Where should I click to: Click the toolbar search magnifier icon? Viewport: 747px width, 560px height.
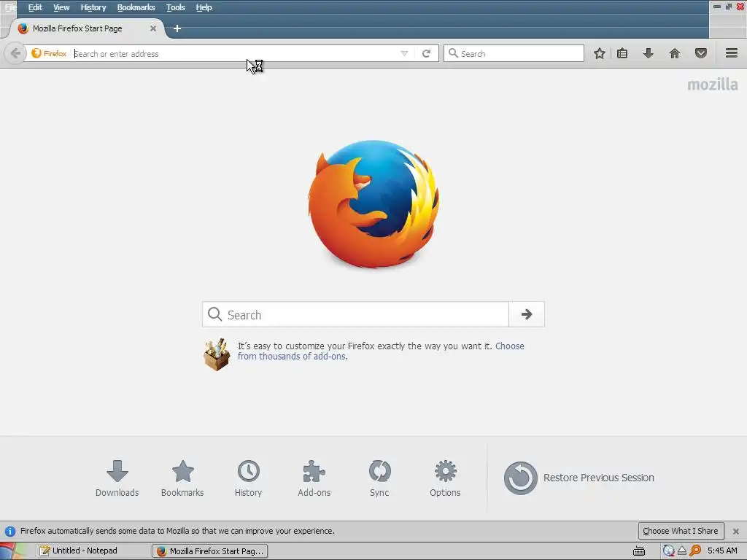[453, 53]
